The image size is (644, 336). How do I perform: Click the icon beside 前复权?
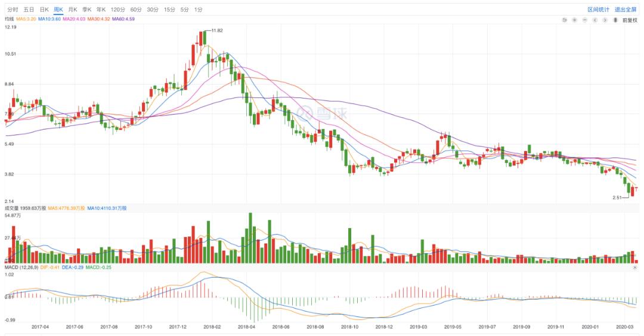coord(615,20)
